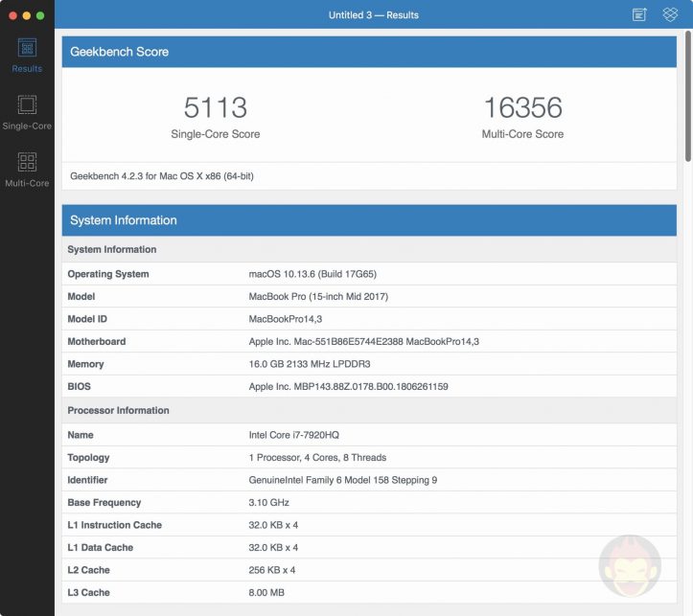Click the Topology row label
Viewport: 693px width, 616px height.
[x=88, y=458]
